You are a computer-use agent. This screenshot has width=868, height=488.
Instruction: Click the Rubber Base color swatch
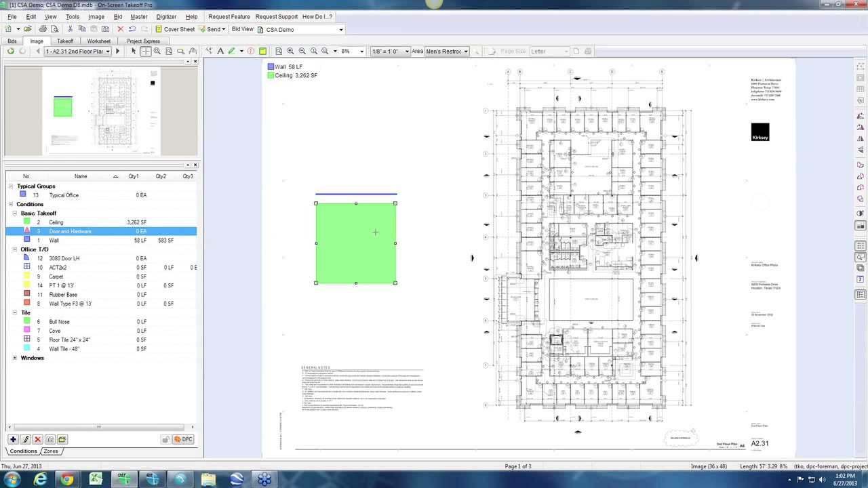click(27, 294)
